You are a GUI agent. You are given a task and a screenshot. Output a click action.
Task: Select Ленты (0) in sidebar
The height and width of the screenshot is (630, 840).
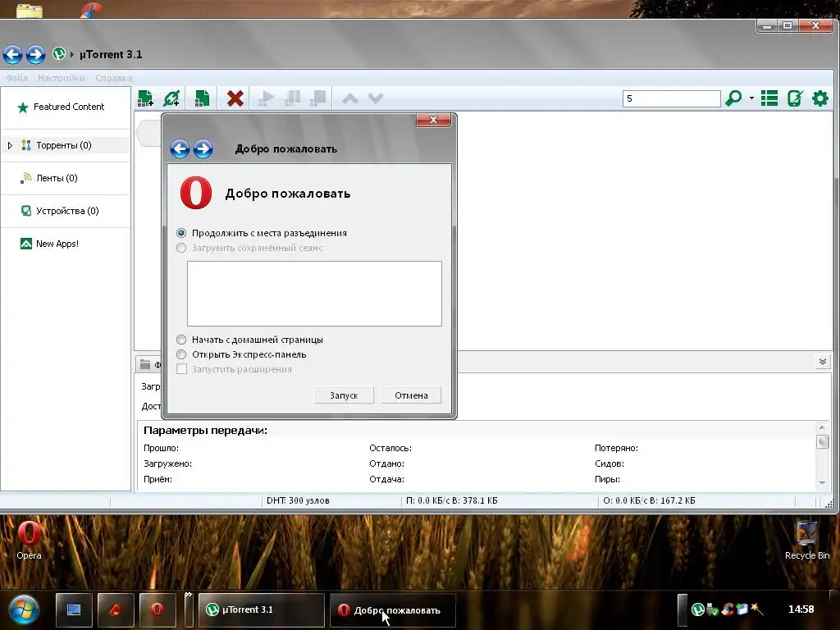tap(66, 178)
